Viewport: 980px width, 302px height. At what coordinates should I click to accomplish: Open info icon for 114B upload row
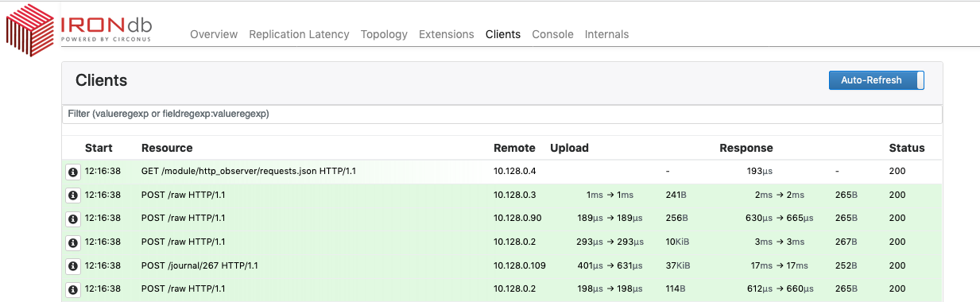pos(72,290)
